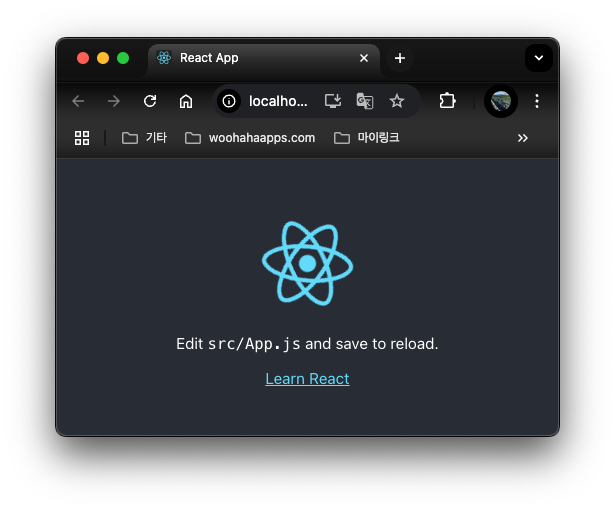Maximize window with green button

coord(123,58)
